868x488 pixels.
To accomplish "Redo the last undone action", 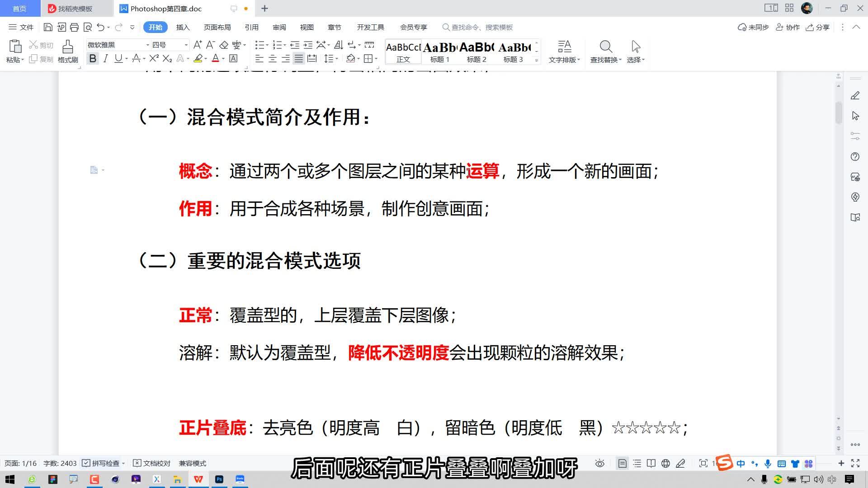I will coord(118,27).
